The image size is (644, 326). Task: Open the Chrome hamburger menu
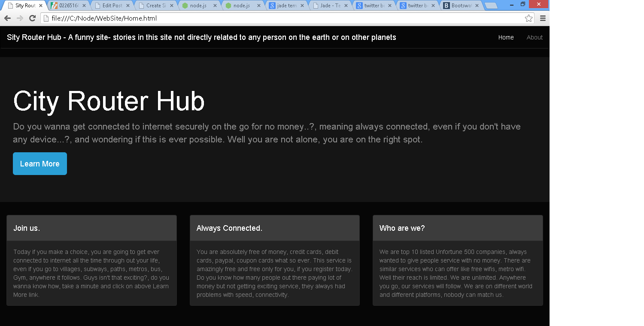click(543, 18)
